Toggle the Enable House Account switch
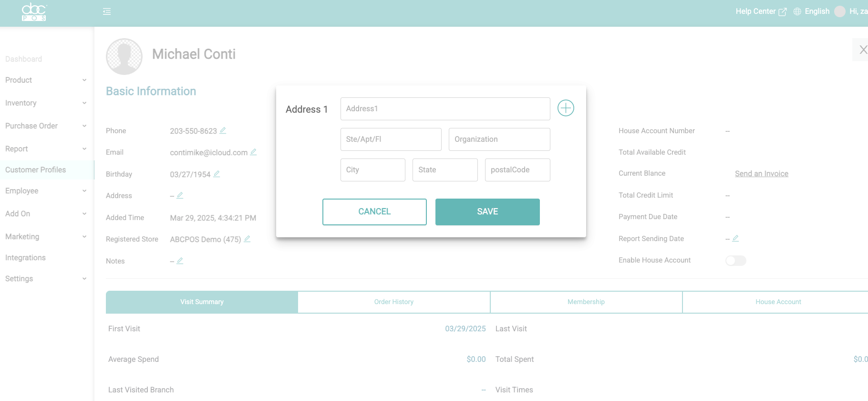 pos(735,260)
